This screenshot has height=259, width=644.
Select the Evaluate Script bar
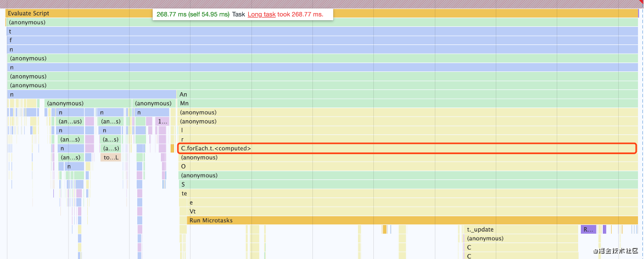point(322,14)
